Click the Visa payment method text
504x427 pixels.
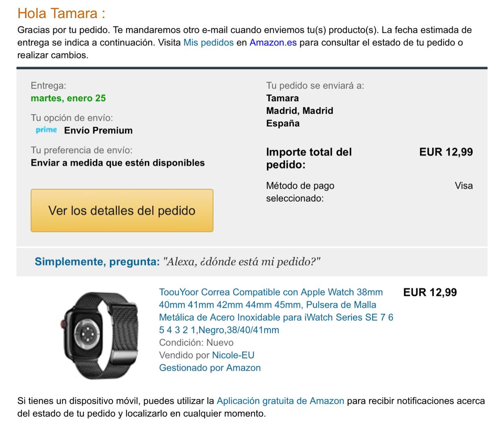pos(464,186)
